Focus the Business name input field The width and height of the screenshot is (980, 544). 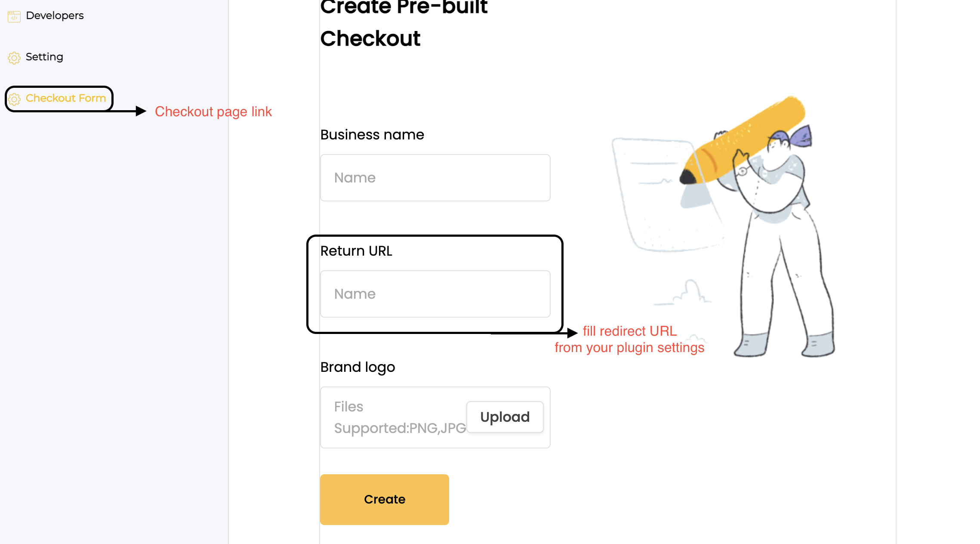point(435,178)
